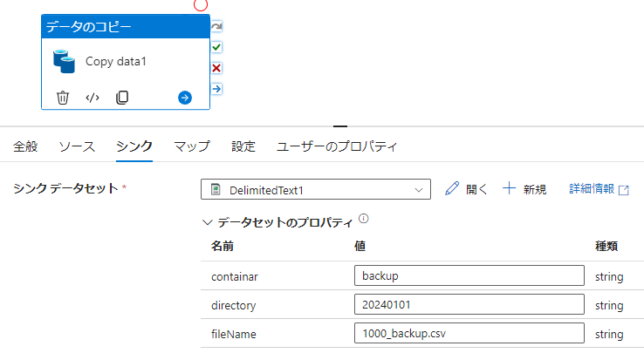Viewport: 644px width, 353px height.
Task: Open the 全般 tab
Action: point(25,146)
